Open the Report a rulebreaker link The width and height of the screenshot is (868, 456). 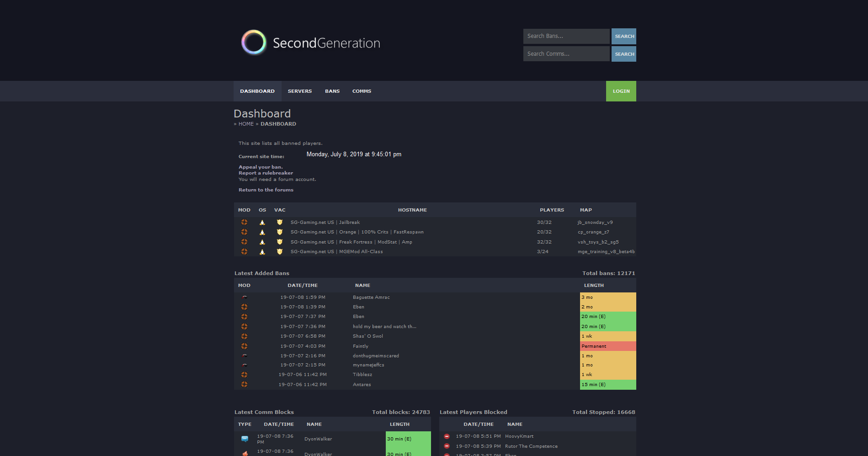pos(266,173)
